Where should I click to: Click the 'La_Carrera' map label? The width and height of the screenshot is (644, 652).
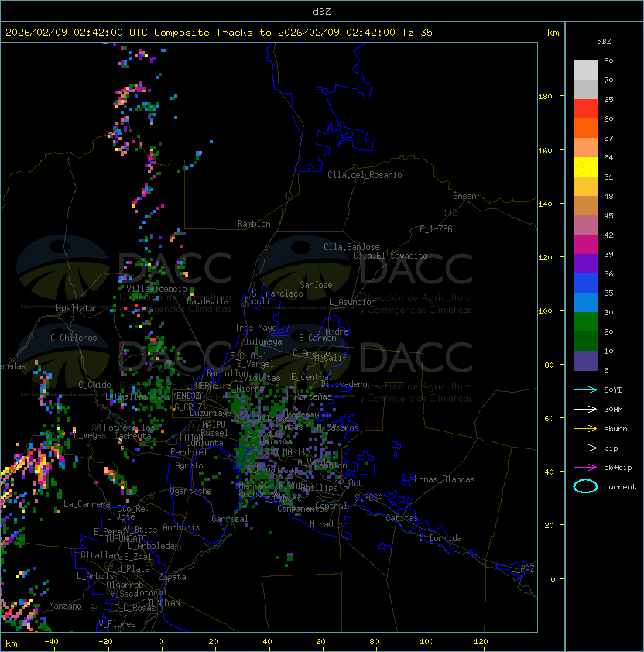coord(87,504)
